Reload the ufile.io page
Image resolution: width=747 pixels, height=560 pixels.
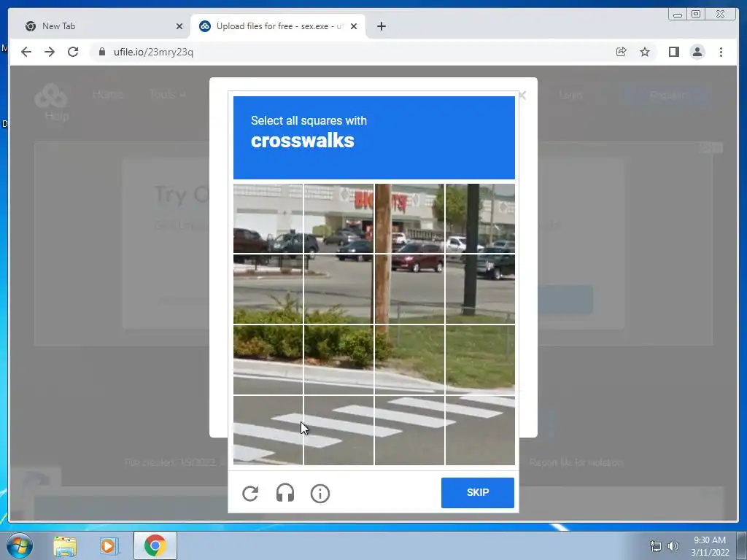click(73, 52)
